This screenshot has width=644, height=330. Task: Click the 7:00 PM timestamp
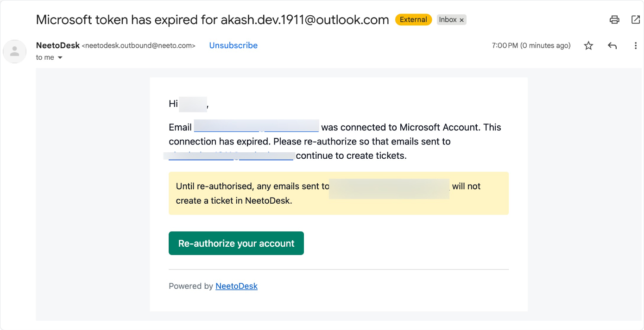pos(531,45)
